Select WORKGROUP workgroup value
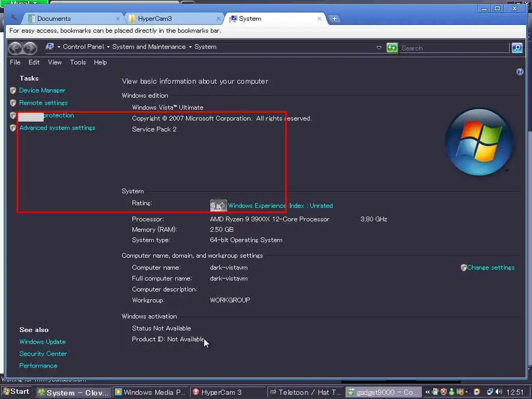The image size is (532, 399). click(230, 300)
